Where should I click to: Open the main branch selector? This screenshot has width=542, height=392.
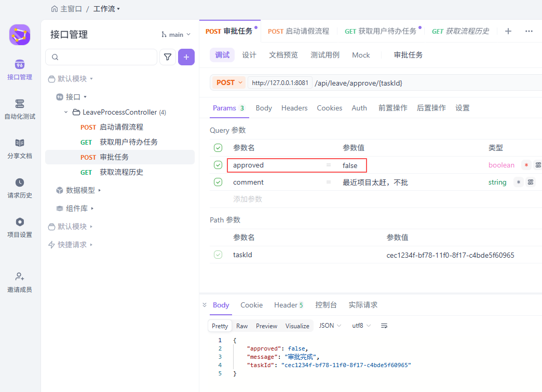coord(175,34)
